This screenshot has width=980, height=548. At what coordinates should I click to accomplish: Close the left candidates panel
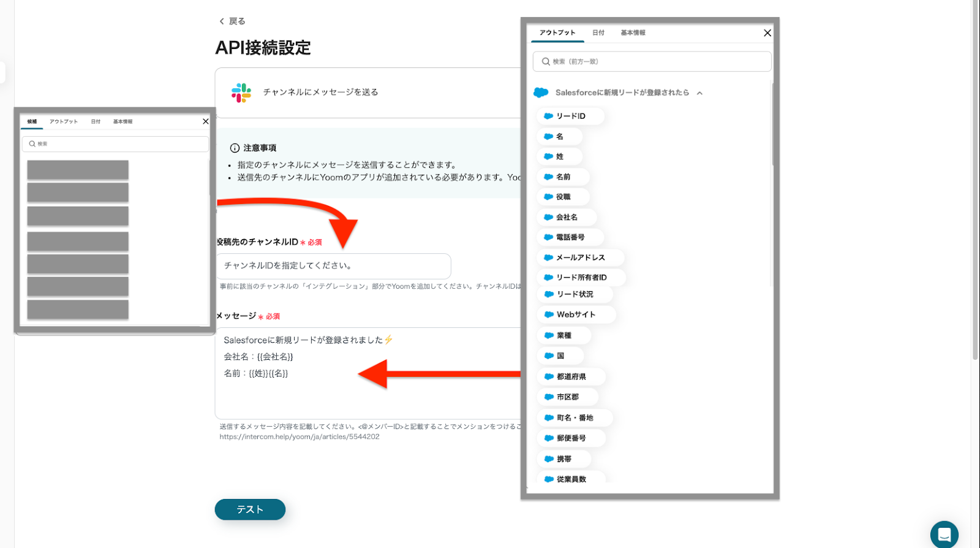pos(206,121)
